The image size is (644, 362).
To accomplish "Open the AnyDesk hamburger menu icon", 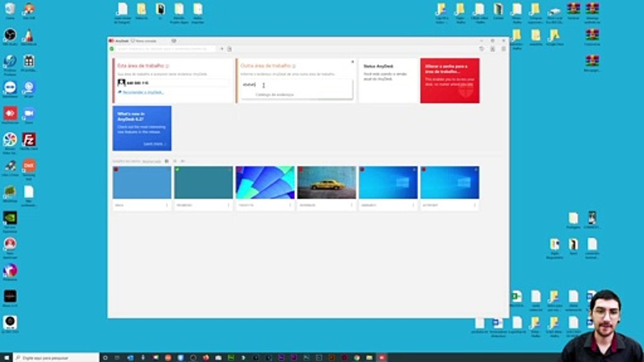I will [503, 49].
